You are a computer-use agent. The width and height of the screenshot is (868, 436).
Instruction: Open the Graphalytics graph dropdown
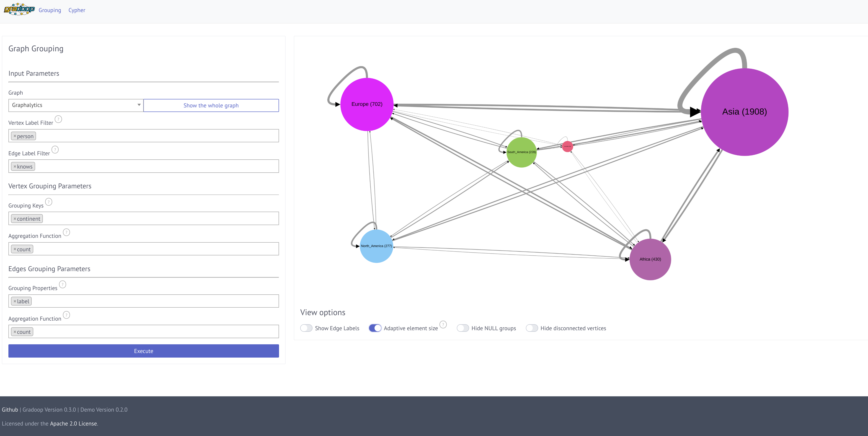[x=76, y=105]
